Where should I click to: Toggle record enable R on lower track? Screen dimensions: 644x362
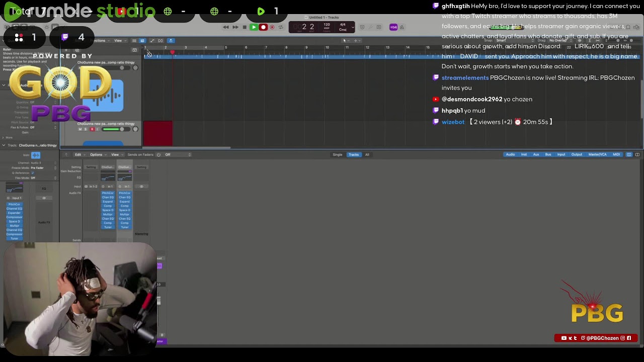(92, 129)
